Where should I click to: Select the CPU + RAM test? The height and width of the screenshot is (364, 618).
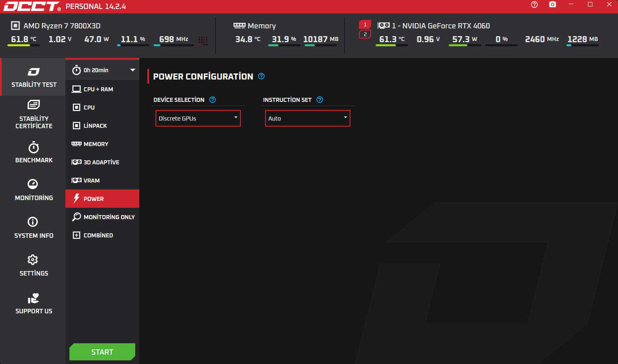102,89
